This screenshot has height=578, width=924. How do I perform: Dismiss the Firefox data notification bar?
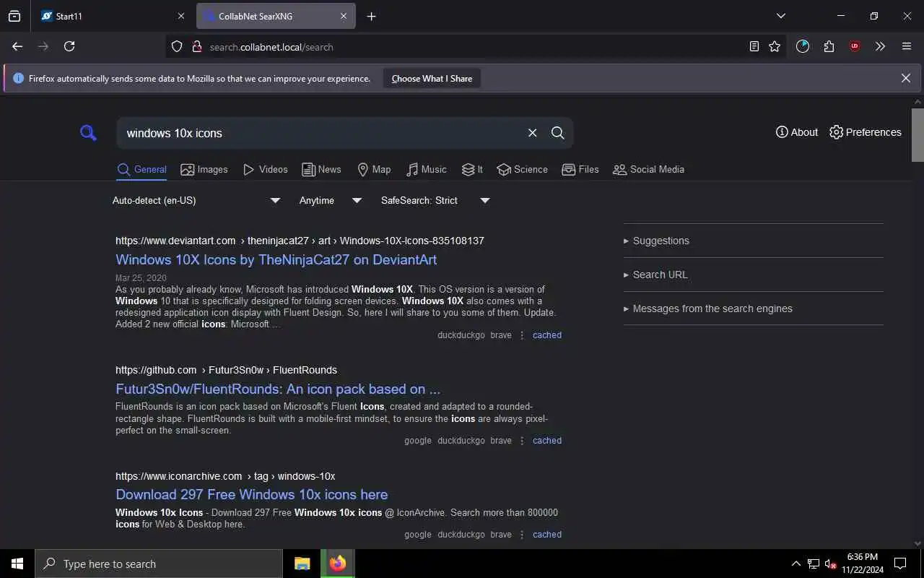(906, 78)
